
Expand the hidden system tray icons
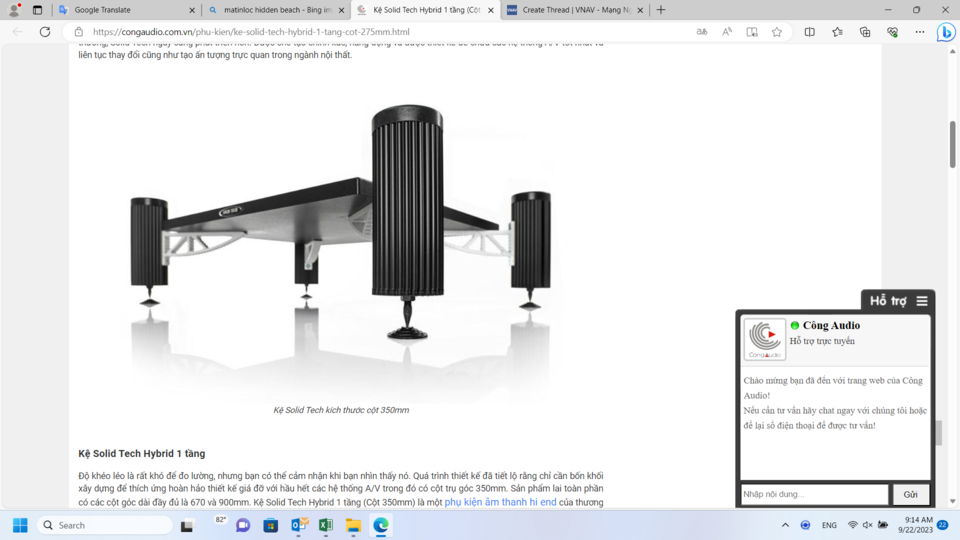tap(785, 525)
